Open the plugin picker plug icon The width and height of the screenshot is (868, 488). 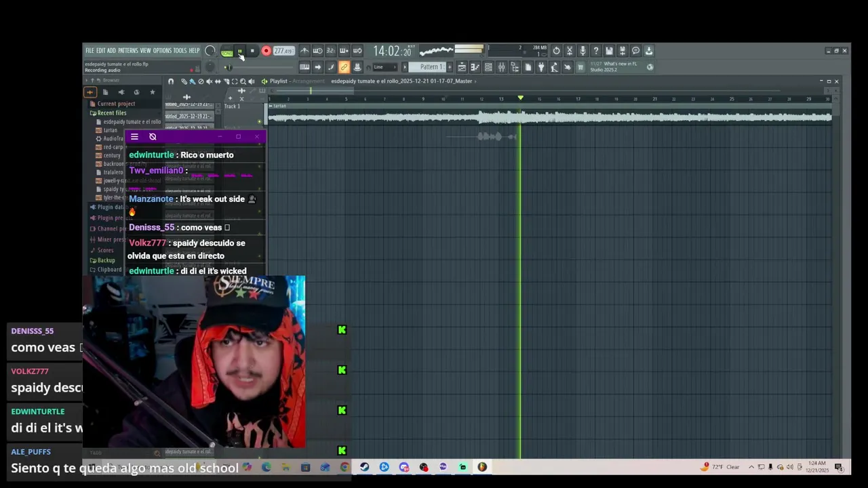click(541, 67)
